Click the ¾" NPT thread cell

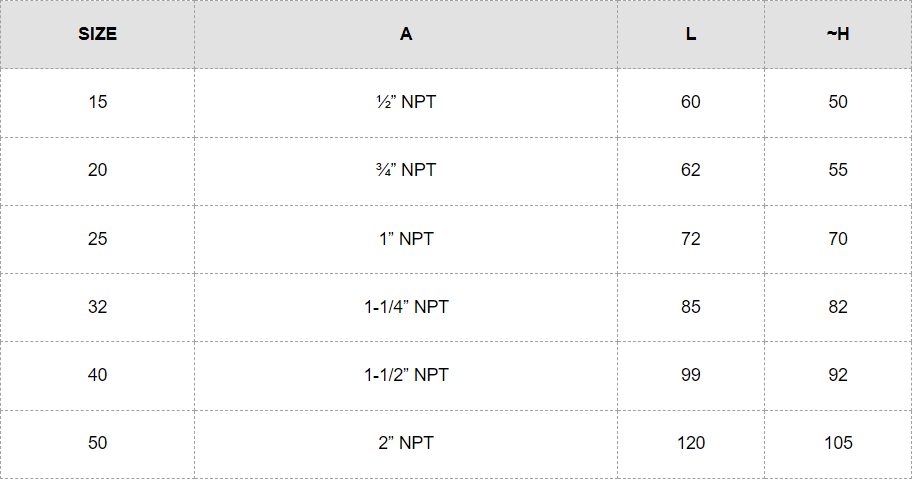pos(405,170)
